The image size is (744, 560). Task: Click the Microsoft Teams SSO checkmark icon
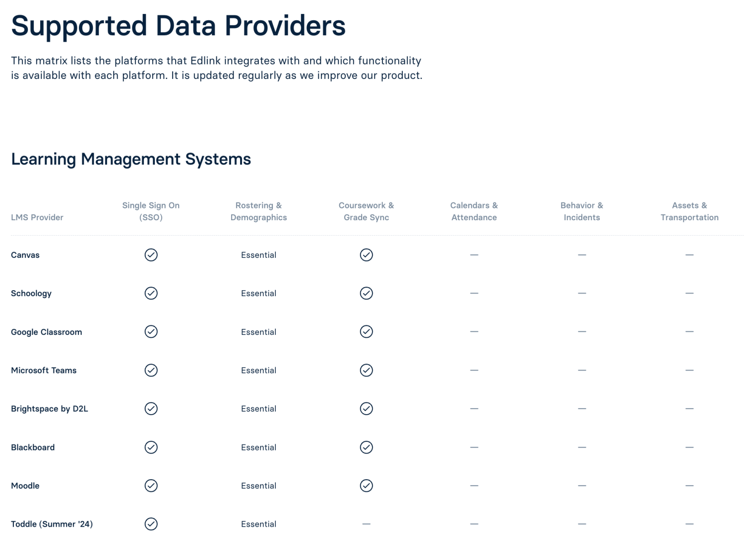click(151, 370)
